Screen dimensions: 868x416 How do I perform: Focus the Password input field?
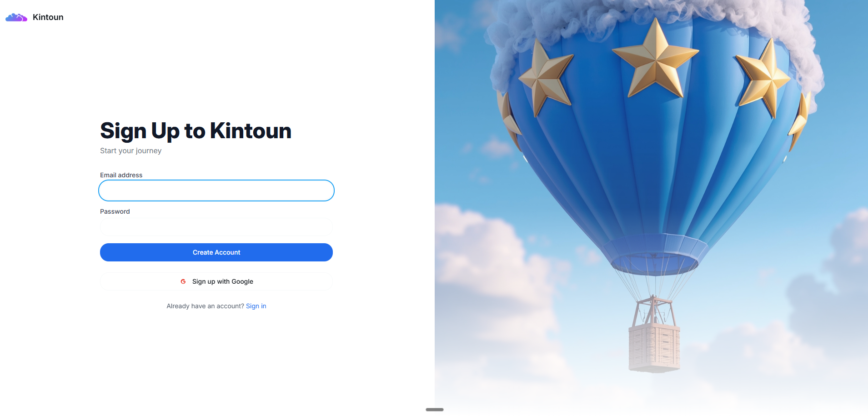coord(216,227)
